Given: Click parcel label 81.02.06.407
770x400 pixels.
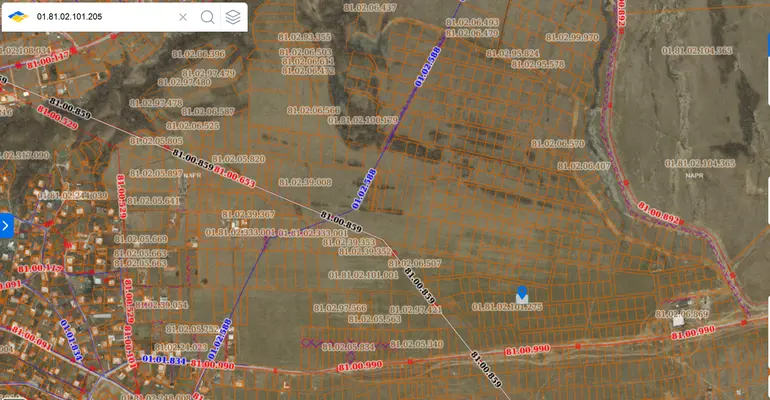Looking at the screenshot, I should 584,166.
